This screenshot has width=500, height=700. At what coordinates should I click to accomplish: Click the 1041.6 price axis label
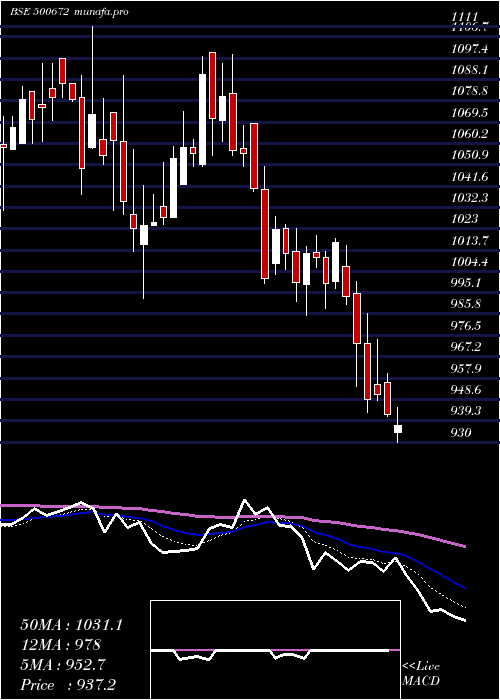point(469,177)
